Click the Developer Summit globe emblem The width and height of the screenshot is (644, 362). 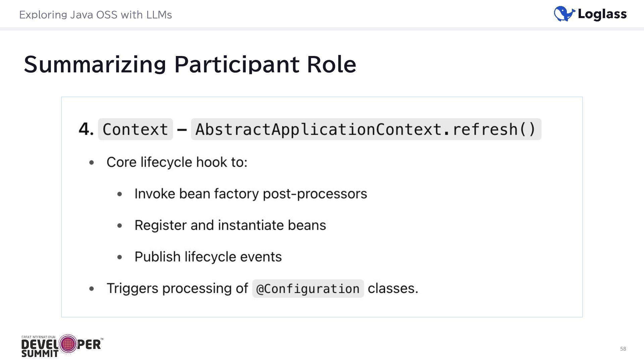coord(68,344)
